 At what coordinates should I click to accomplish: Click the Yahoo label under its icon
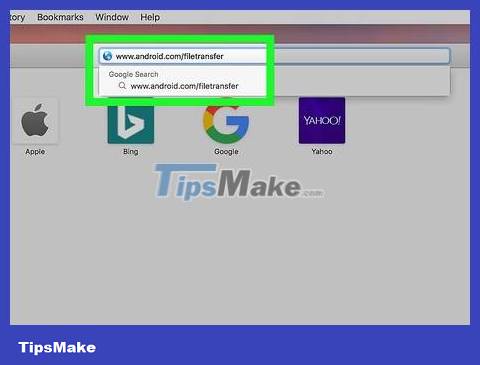(322, 151)
